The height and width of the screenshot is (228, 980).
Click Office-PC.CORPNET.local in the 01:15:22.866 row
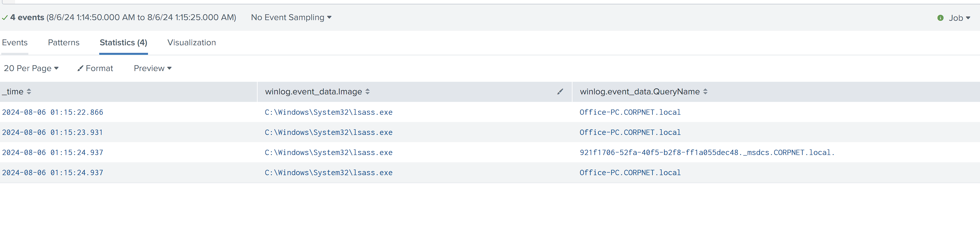(630, 113)
